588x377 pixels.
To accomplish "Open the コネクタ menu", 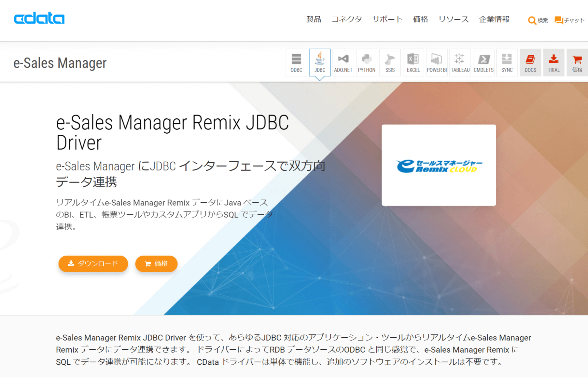I will [x=347, y=20].
